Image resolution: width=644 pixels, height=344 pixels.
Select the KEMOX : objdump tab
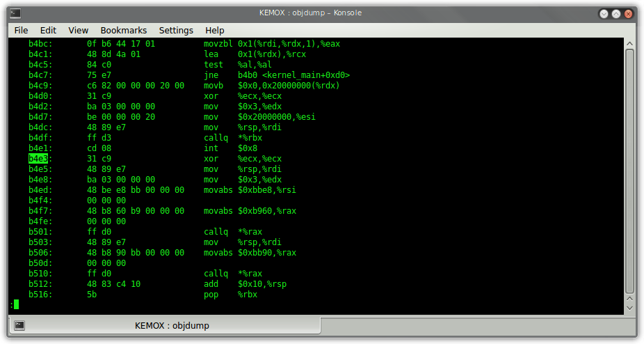coord(164,325)
